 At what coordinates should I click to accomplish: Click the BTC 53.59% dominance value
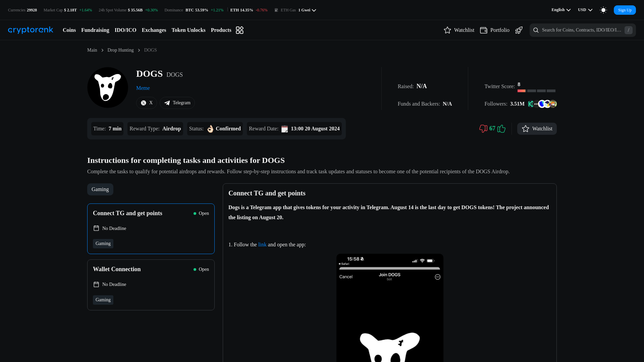point(197,10)
